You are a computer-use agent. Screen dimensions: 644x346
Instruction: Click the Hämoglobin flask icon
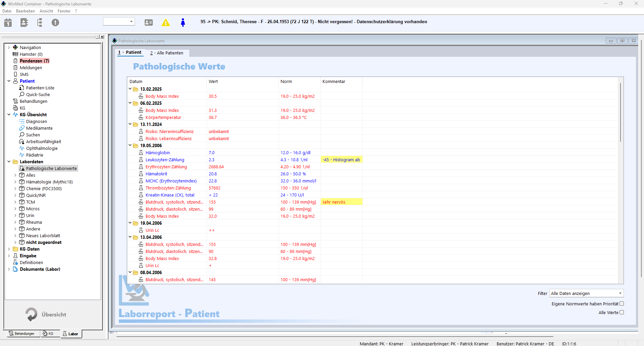pyautogui.click(x=141, y=153)
